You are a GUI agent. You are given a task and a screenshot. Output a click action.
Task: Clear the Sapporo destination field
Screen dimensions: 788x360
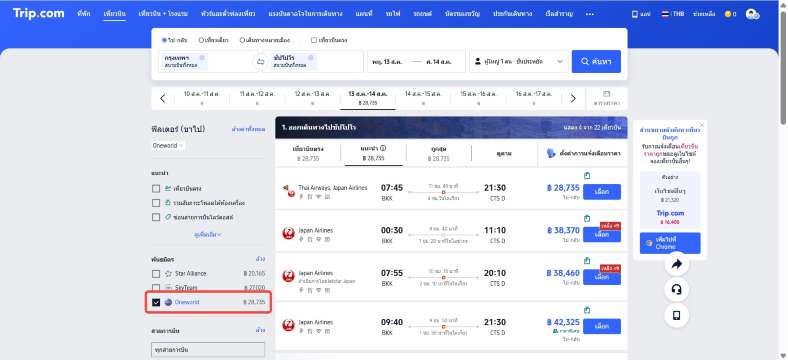click(x=311, y=57)
